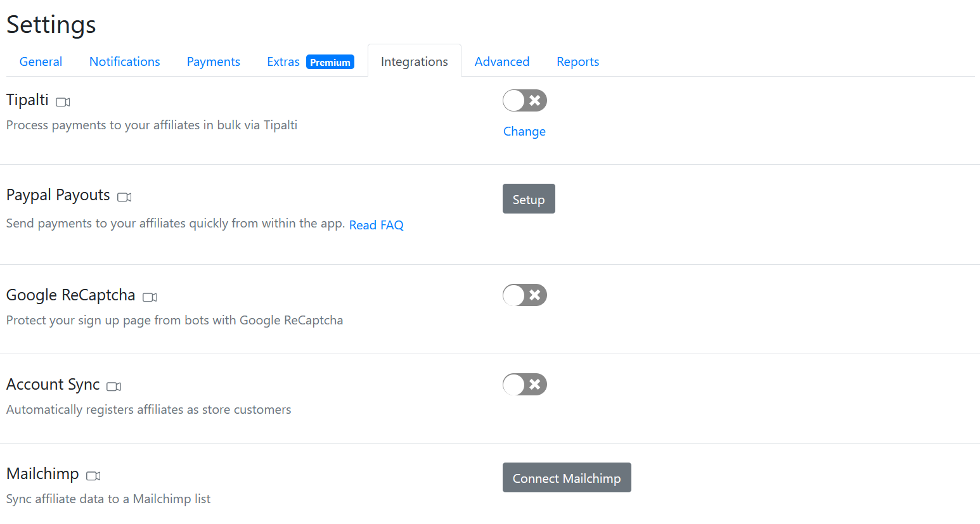Click the Paypal Payouts section title
Viewport: 980px width, 524px height.
point(58,195)
